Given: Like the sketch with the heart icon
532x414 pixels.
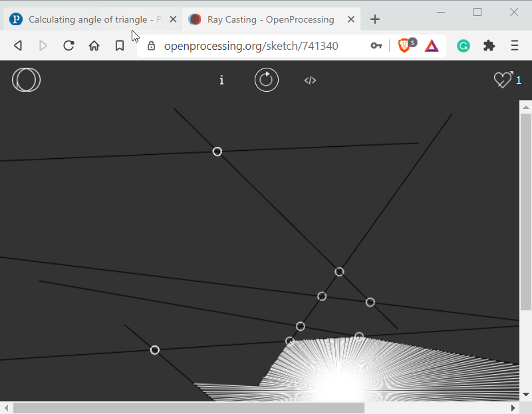Looking at the screenshot, I should 503,80.
